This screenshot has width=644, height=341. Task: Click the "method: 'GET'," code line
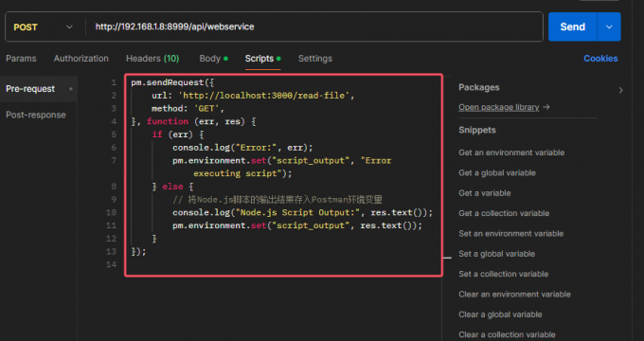point(188,109)
